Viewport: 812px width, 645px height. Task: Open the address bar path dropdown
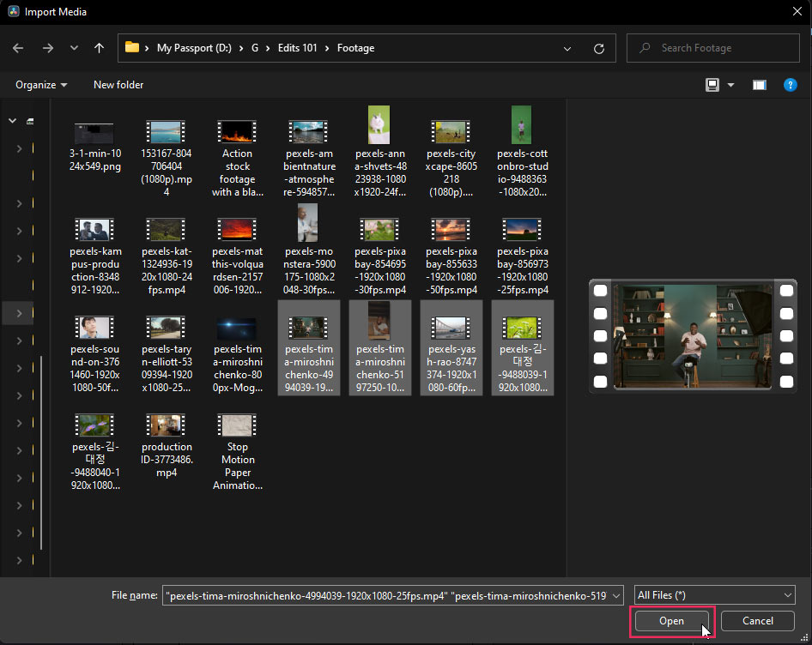pyautogui.click(x=567, y=48)
